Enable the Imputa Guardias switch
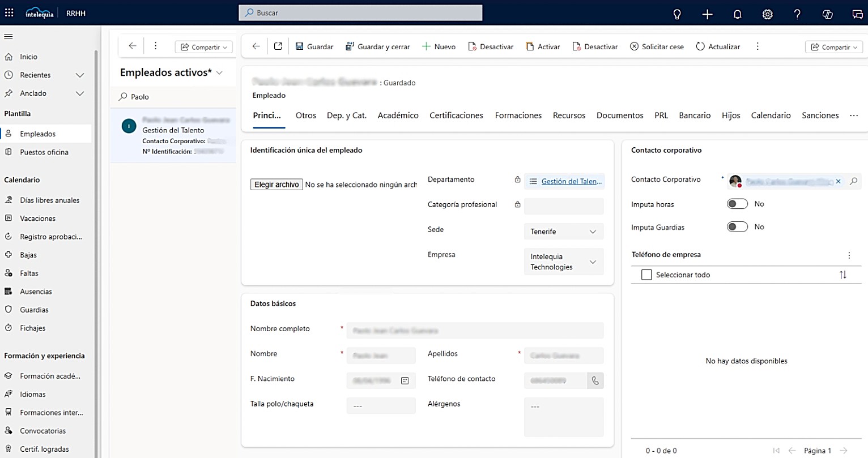The image size is (868, 458). [737, 226]
